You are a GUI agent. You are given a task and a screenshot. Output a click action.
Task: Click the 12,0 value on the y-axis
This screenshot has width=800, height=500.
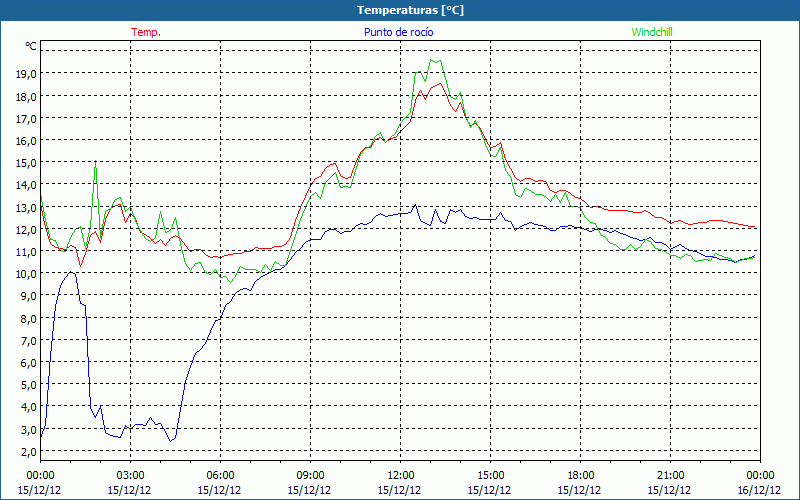(x=26, y=230)
